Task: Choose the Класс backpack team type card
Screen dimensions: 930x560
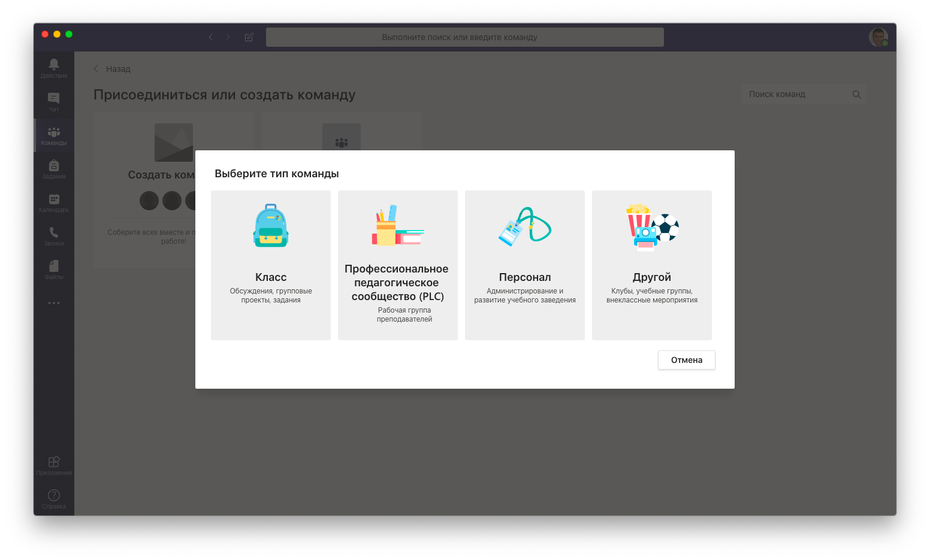Action: click(x=271, y=265)
